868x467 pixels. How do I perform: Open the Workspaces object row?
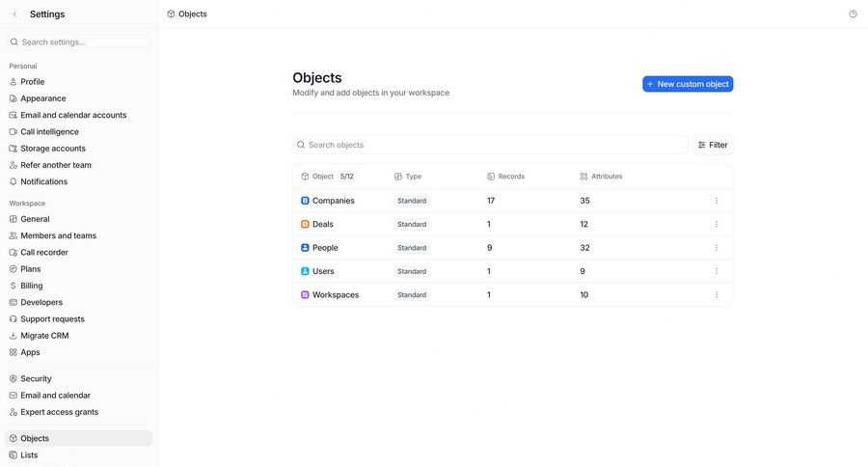point(513,294)
